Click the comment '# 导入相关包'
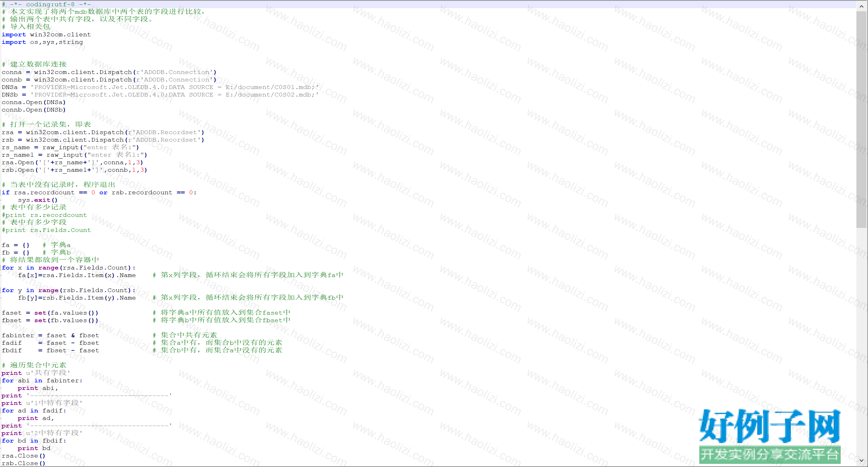Image resolution: width=868 pixels, height=467 pixels. click(x=26, y=27)
